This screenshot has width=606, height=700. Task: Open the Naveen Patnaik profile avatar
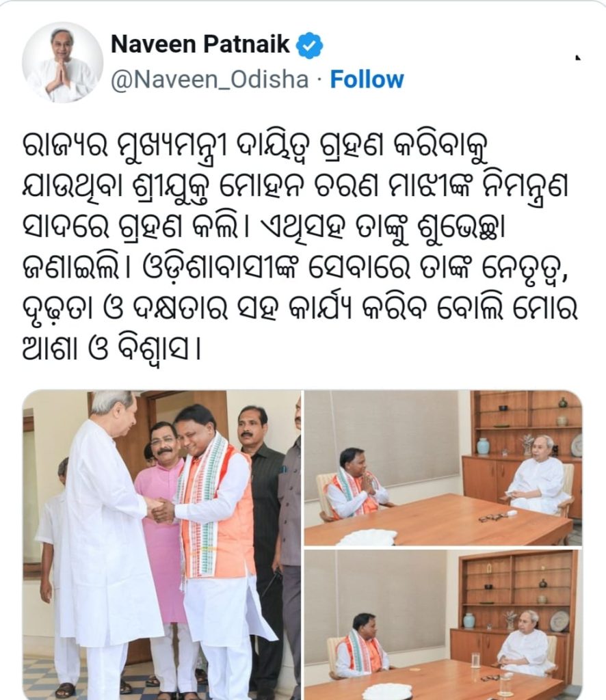tap(62, 62)
